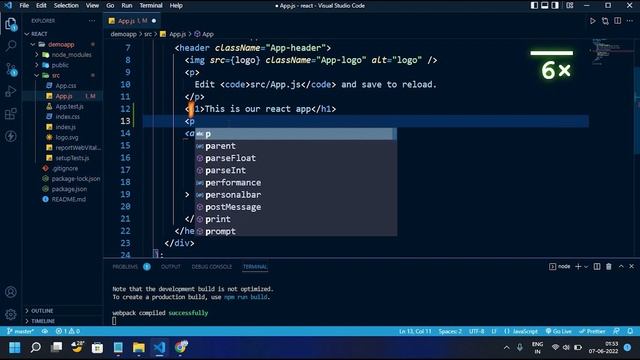Viewport: 640px width, 360px height.
Task: Open README.md in explorer
Action: click(x=68, y=199)
